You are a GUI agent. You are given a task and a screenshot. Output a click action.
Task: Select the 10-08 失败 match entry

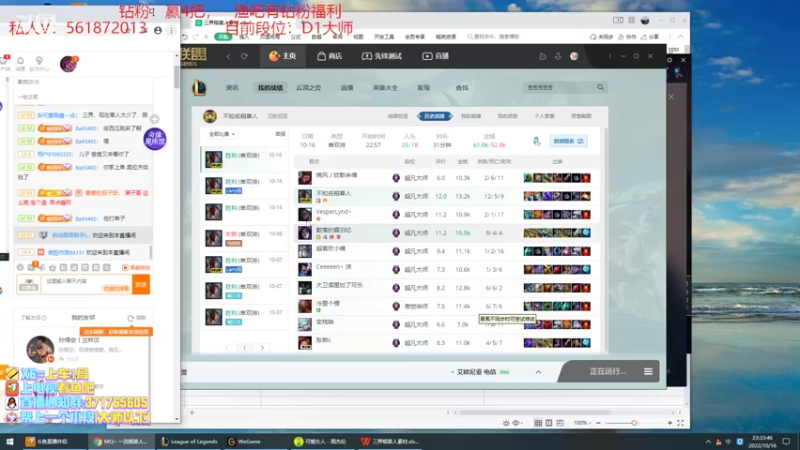pyautogui.click(x=244, y=238)
